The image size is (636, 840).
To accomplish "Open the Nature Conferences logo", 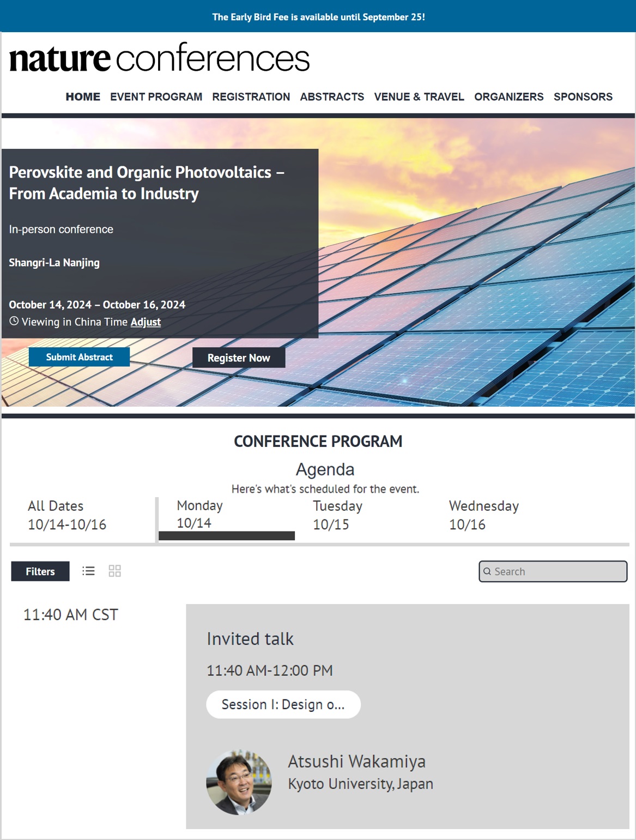I will [159, 58].
